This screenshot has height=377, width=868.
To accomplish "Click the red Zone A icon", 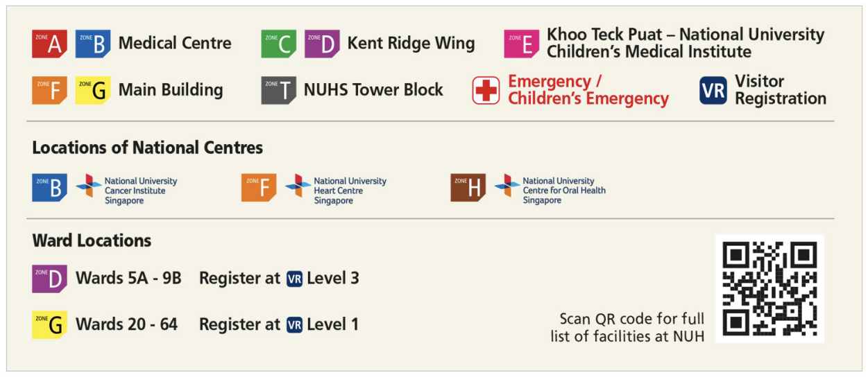I will tap(49, 44).
